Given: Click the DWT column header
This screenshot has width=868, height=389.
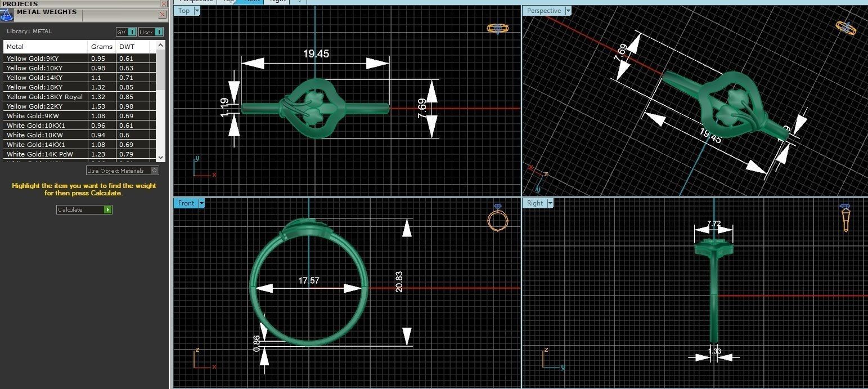Looking at the screenshot, I should (x=133, y=47).
